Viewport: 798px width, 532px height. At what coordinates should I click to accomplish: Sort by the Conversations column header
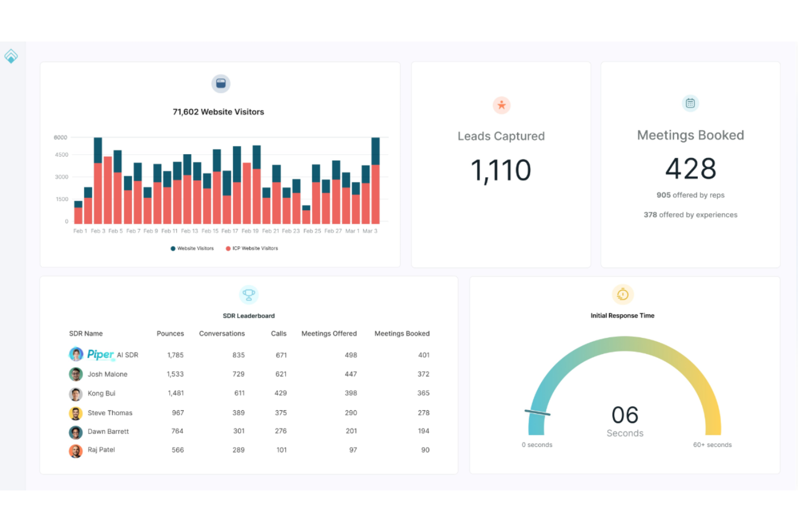coord(222,334)
